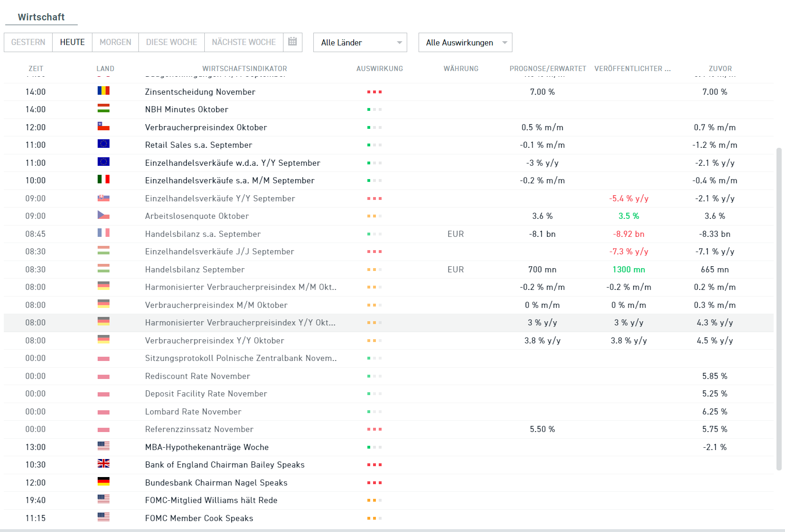Sort by the ZEIT column header

click(36, 69)
